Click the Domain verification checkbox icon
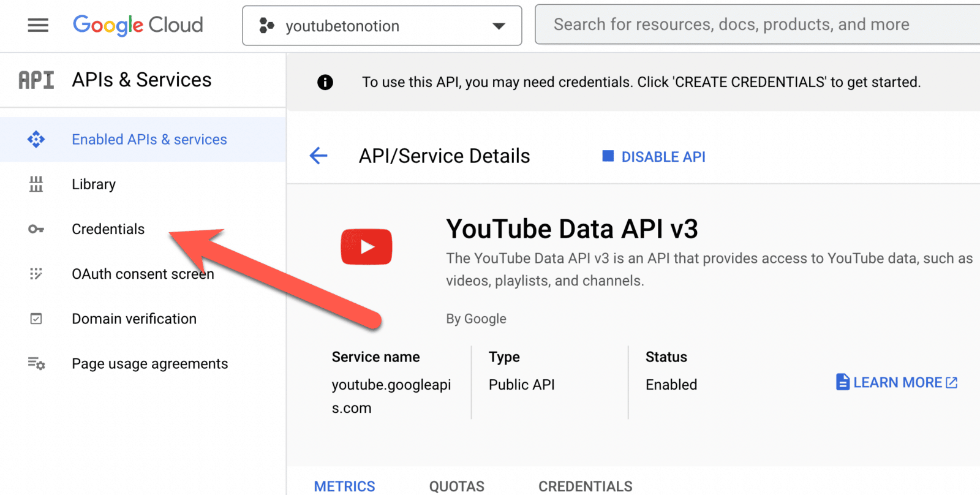Screen dimensions: 980x495 pos(36,319)
